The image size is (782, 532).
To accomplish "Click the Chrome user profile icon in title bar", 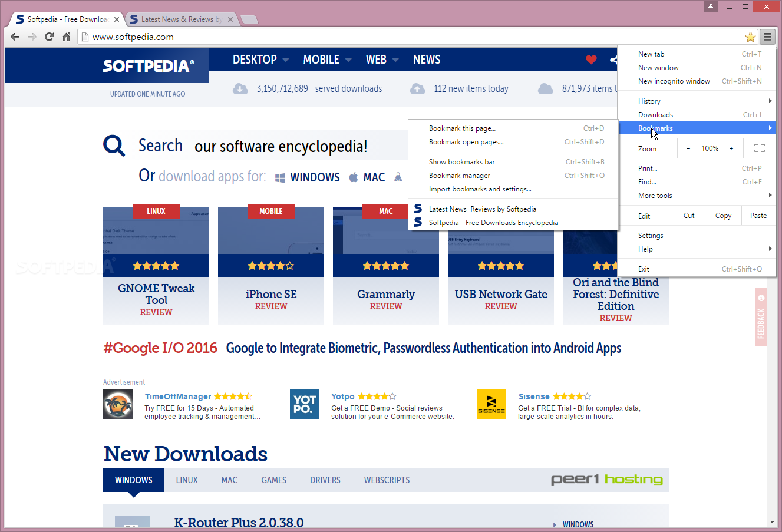I will [711, 6].
